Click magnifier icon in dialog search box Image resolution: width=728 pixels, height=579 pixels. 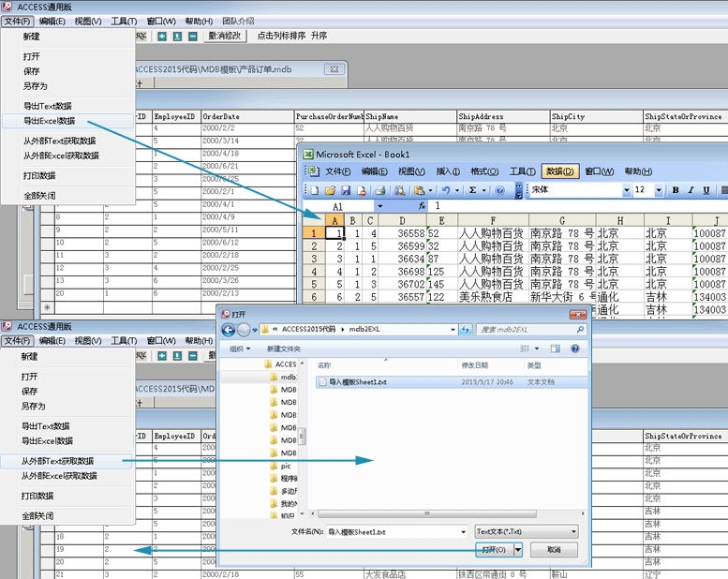[580, 329]
